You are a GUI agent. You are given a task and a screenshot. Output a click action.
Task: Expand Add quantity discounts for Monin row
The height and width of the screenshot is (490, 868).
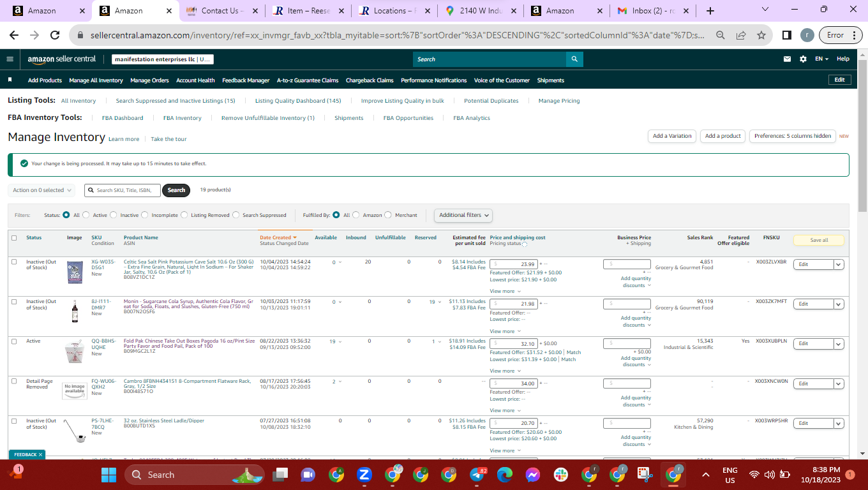pyautogui.click(x=636, y=321)
